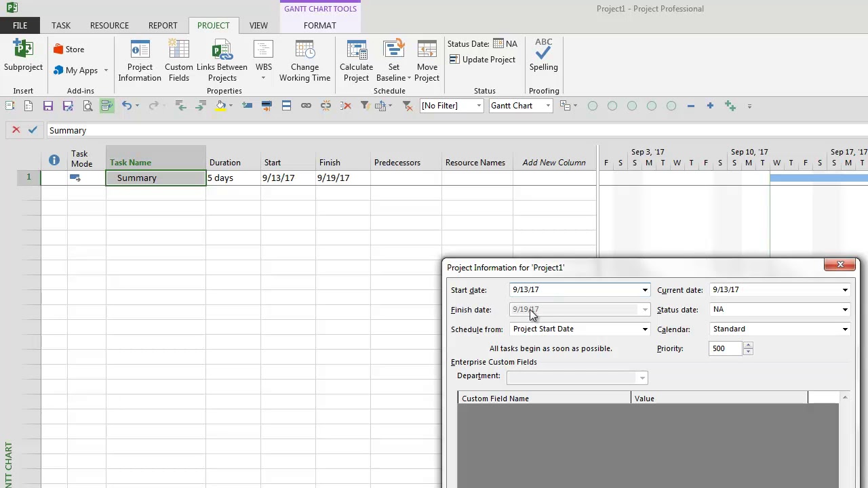Select row number 1 header
This screenshot has height=488, width=868.
(x=28, y=177)
